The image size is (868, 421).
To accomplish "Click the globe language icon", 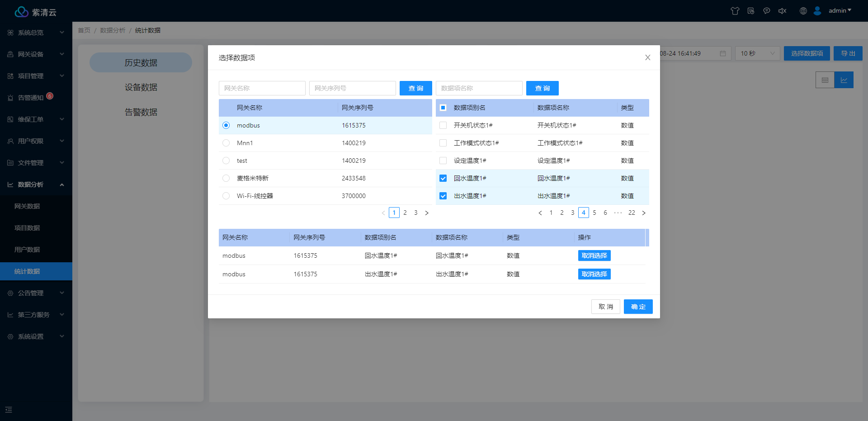I will click(803, 11).
